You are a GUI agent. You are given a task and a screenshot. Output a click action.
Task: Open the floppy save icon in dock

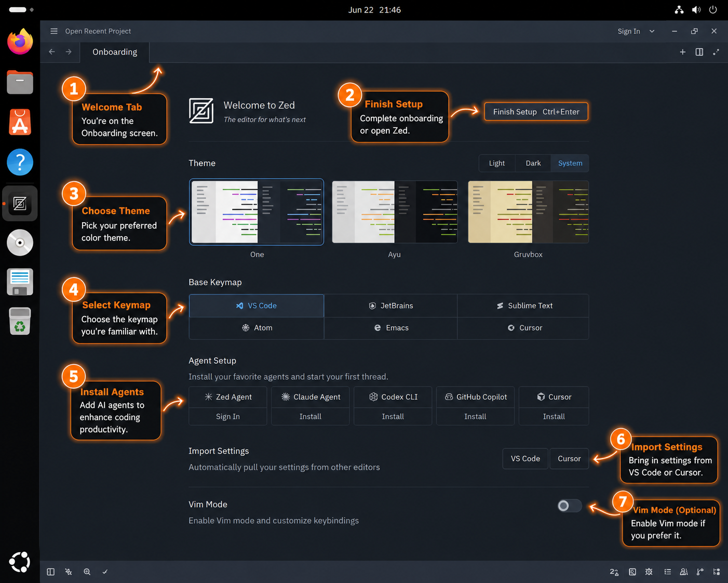click(20, 282)
